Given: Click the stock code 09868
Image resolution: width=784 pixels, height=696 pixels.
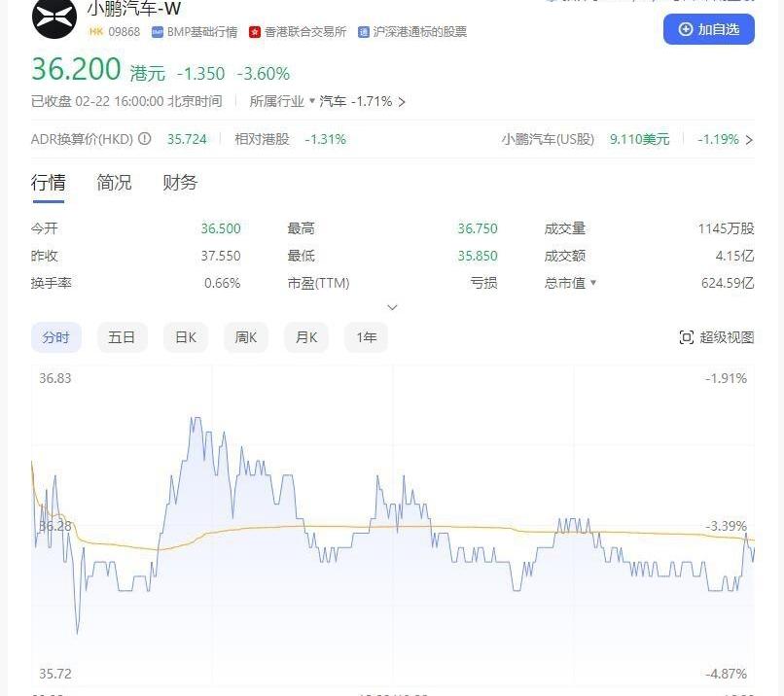Looking at the screenshot, I should pyautogui.click(x=124, y=32).
